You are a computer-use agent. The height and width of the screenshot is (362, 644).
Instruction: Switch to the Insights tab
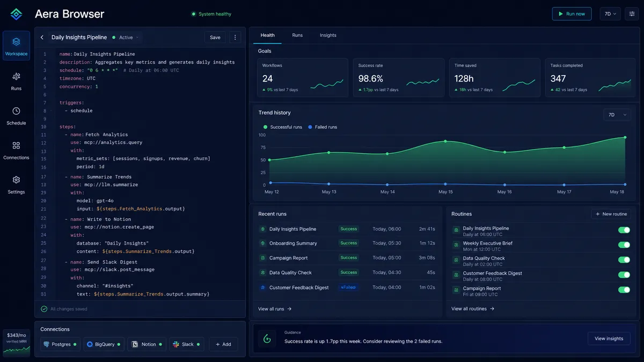tap(328, 35)
